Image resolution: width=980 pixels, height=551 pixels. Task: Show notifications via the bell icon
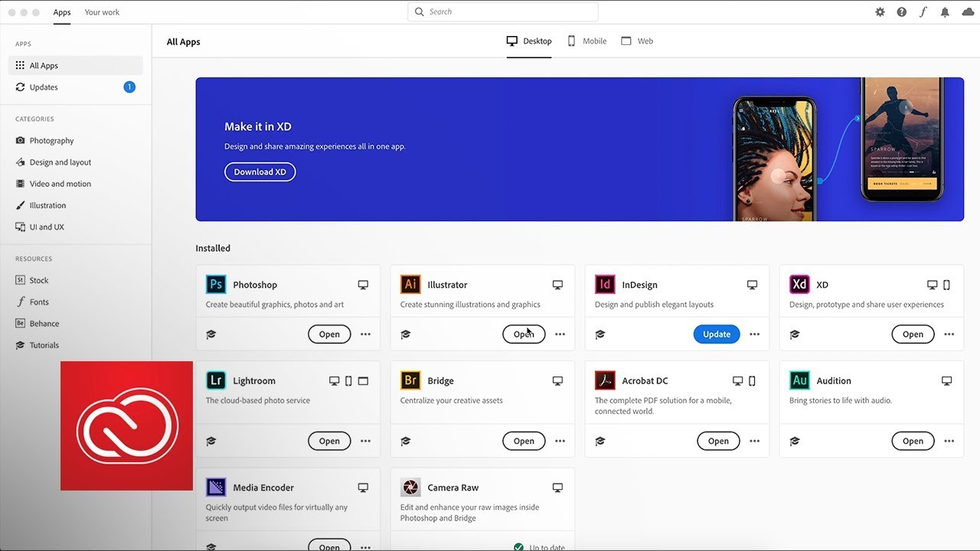coord(945,12)
